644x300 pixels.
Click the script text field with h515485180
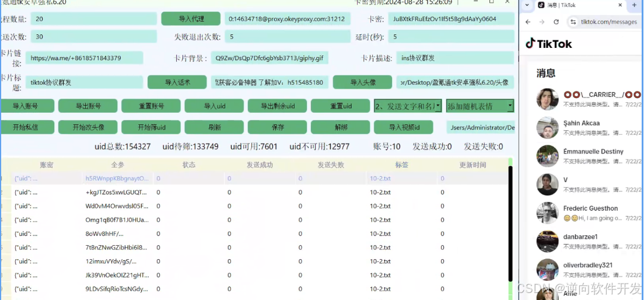(x=270, y=82)
